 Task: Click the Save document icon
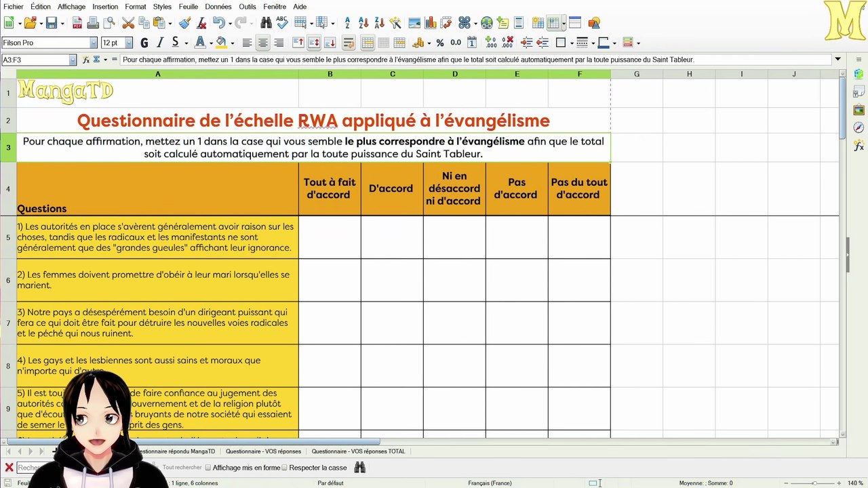pos(51,23)
